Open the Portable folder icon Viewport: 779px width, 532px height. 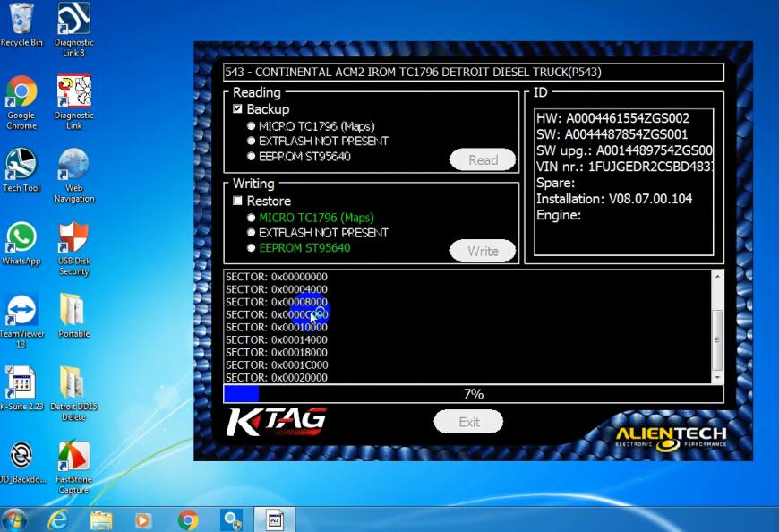73,316
